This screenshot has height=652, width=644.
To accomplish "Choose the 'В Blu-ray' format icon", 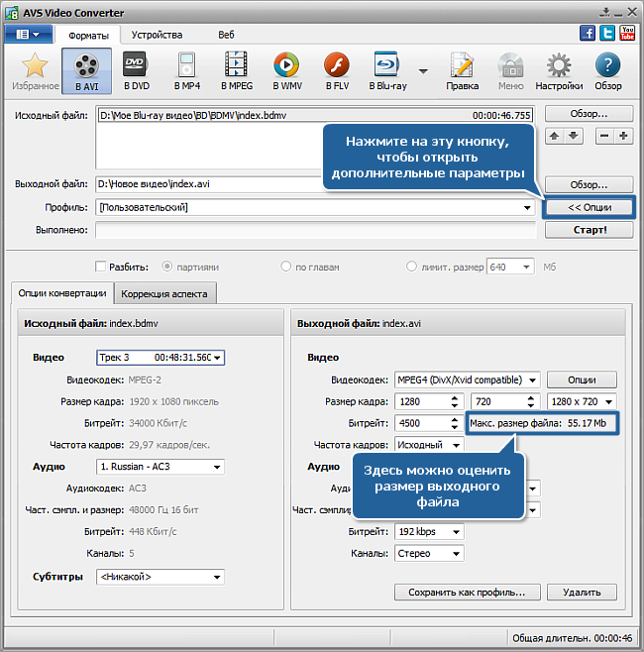I will click(387, 70).
